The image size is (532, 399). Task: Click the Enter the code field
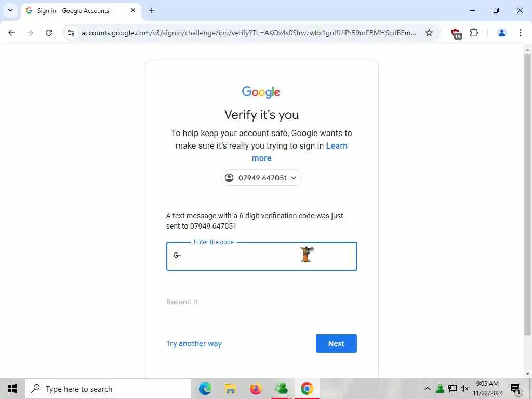click(262, 256)
